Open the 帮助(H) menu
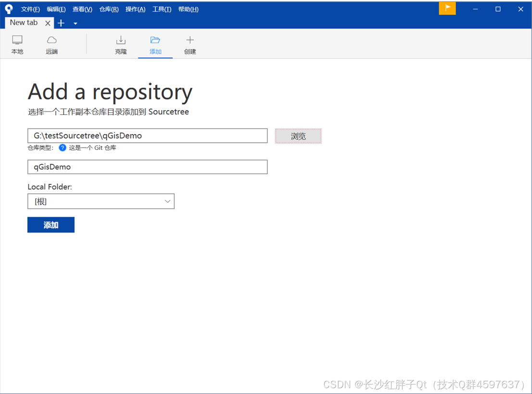The width and height of the screenshot is (532, 394). pos(188,9)
